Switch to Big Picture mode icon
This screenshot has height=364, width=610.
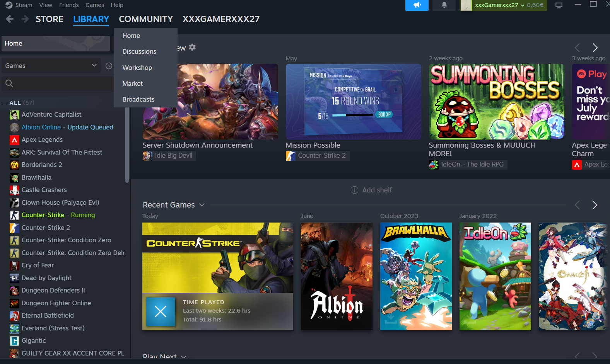(559, 5)
